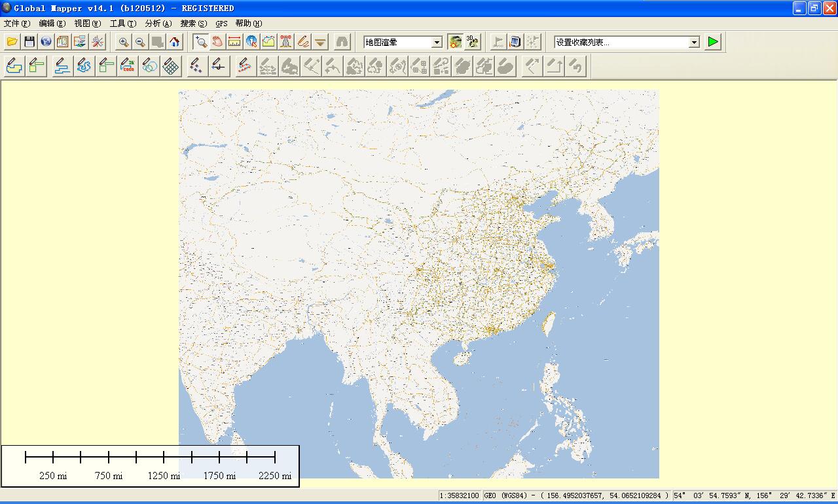Click the green play run favorites button
This screenshot has height=504, width=838.
click(x=713, y=42)
